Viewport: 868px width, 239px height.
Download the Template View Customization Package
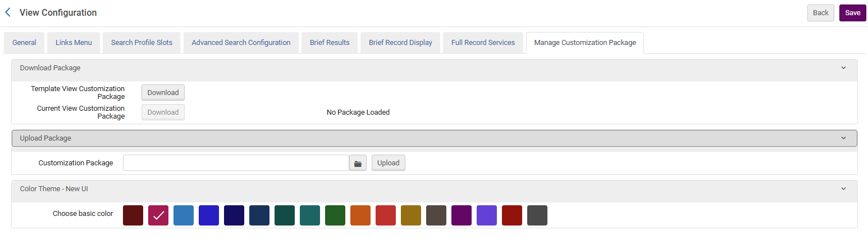click(163, 93)
